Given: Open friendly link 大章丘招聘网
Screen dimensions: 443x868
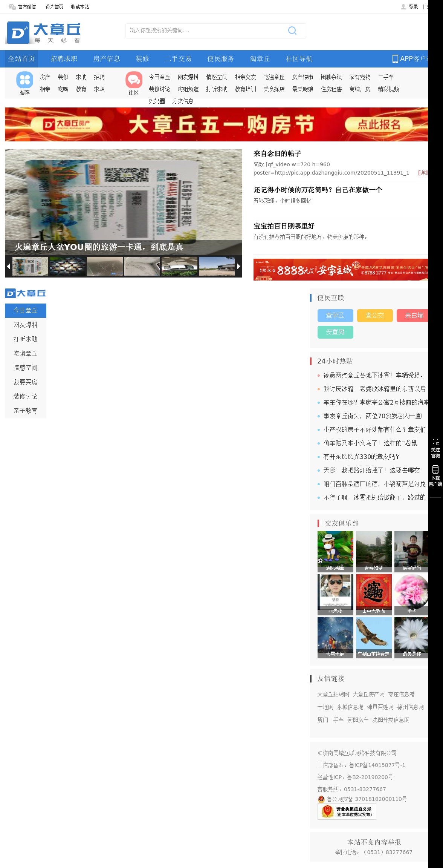Looking at the screenshot, I should (333, 695).
